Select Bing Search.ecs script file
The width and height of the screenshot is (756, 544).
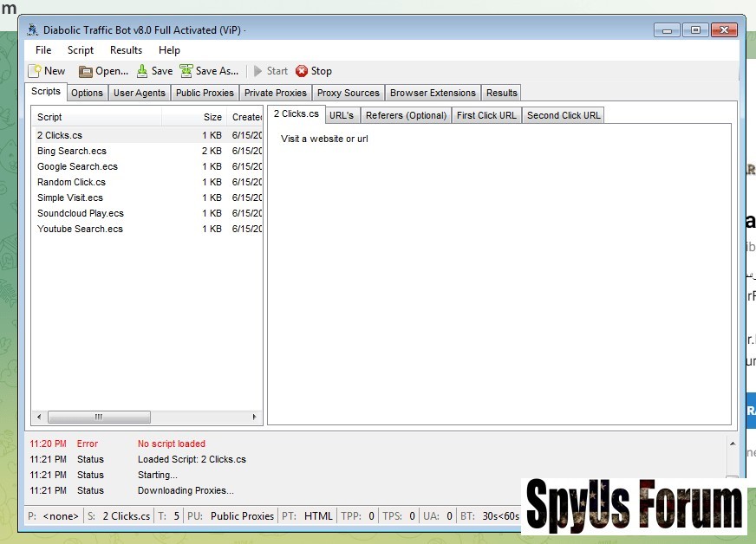coord(72,151)
